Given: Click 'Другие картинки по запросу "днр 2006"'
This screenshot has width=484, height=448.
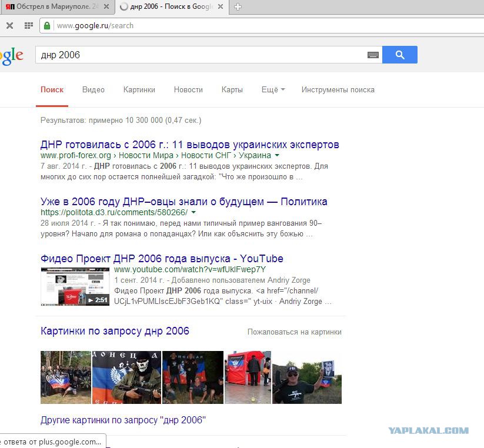Looking at the screenshot, I should point(123,420).
